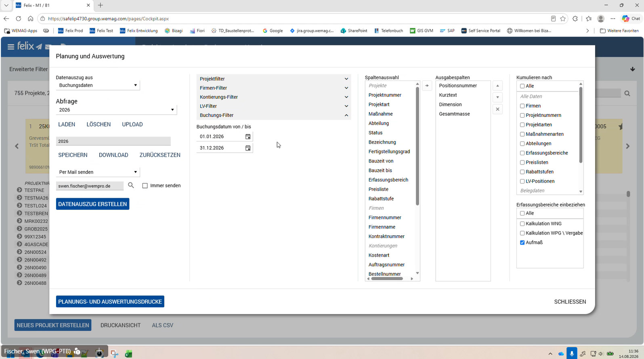Expand the Projektfilter section
644x359 pixels.
tap(274, 79)
